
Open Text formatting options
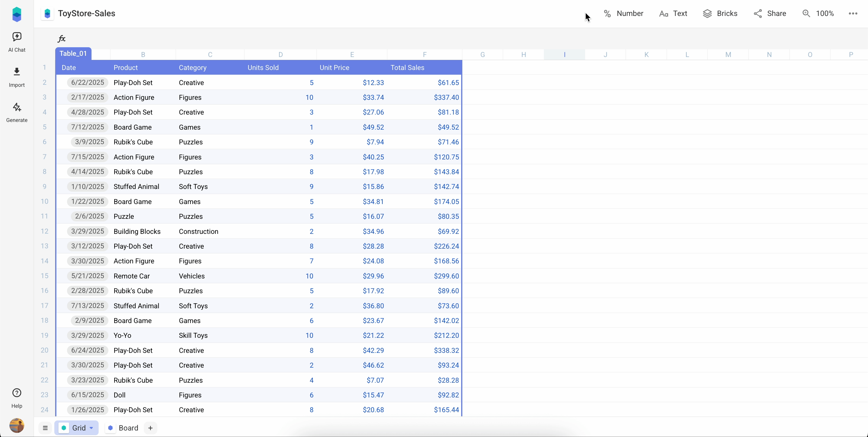pyautogui.click(x=673, y=14)
